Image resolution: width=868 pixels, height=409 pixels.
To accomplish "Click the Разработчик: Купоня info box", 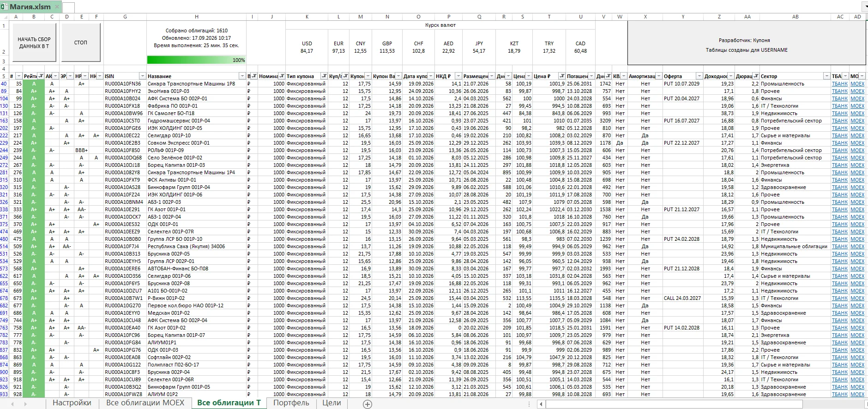I will pyautogui.click(x=746, y=43).
